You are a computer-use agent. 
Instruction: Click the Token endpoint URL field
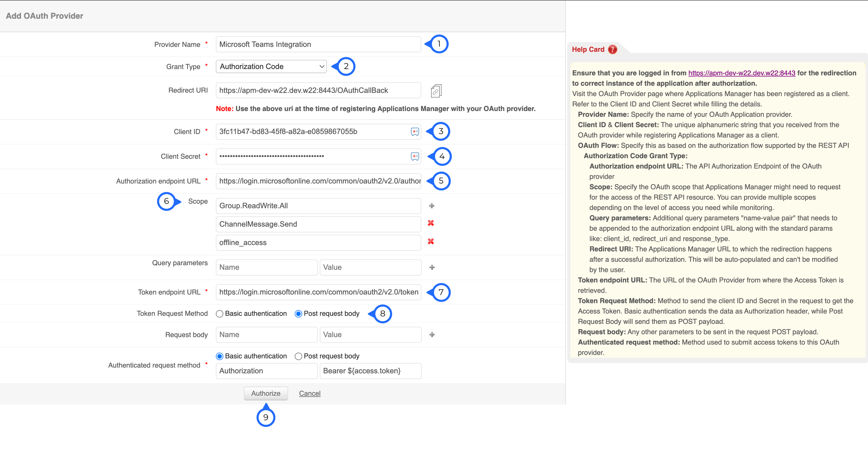point(318,292)
